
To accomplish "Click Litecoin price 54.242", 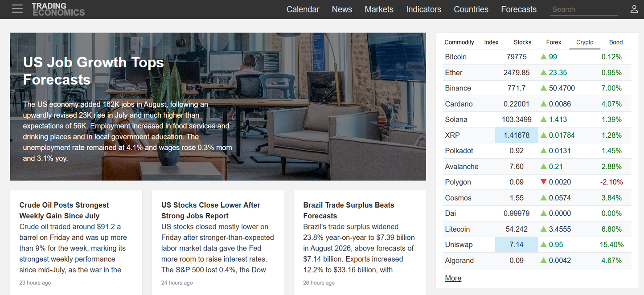I will coord(517,229).
